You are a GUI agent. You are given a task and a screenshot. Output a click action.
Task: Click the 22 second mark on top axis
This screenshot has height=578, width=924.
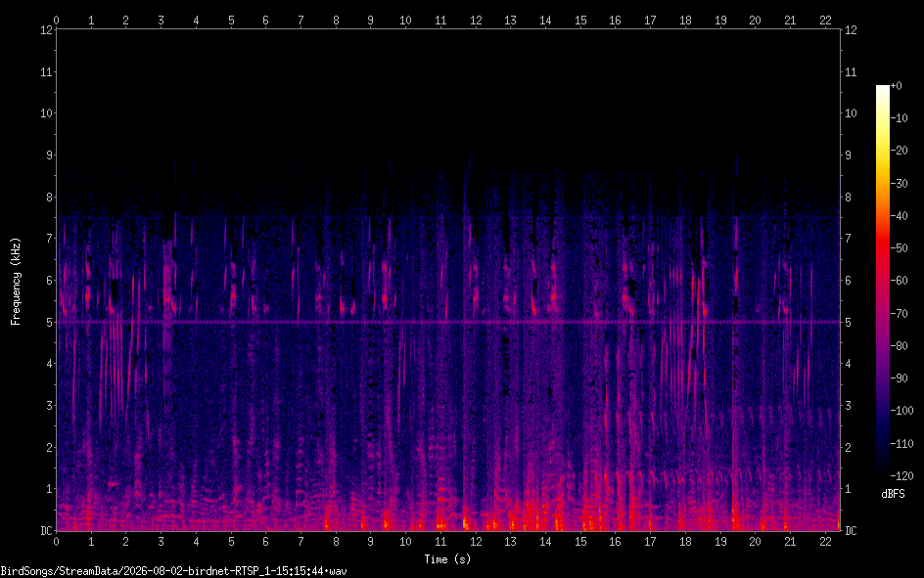(x=825, y=21)
